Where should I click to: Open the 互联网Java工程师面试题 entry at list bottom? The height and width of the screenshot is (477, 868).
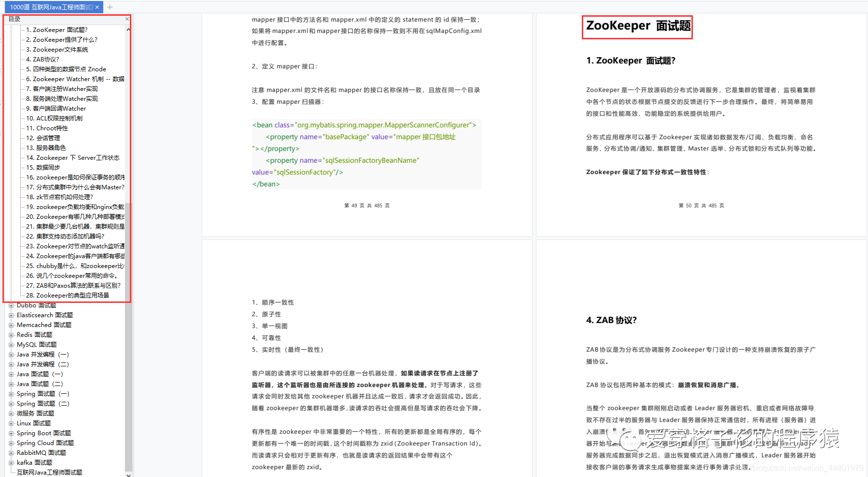tap(49, 472)
